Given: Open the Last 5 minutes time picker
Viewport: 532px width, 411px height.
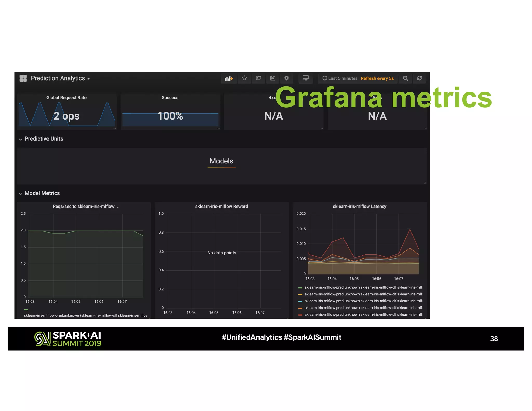Looking at the screenshot, I should click(x=340, y=78).
